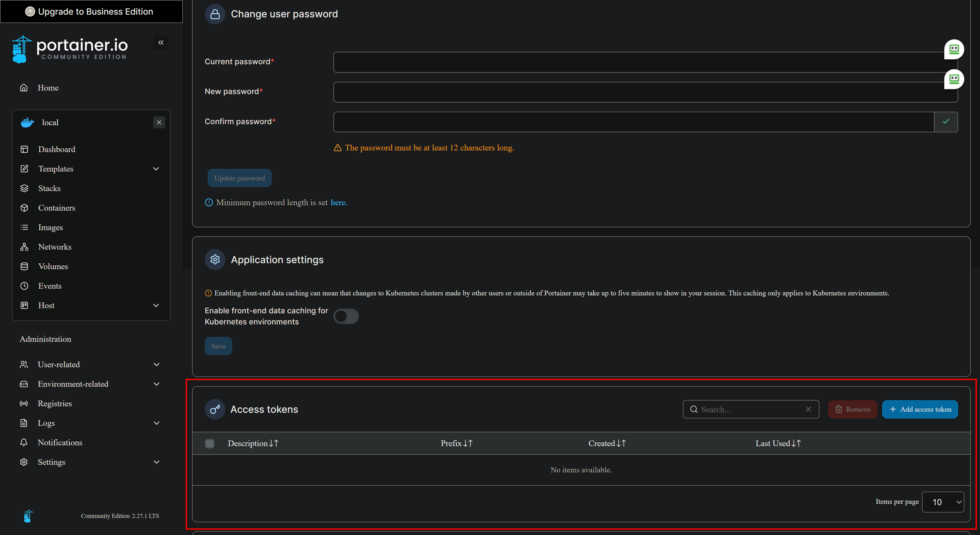
Task: Sort access tokens by Description column
Action: [x=253, y=443]
